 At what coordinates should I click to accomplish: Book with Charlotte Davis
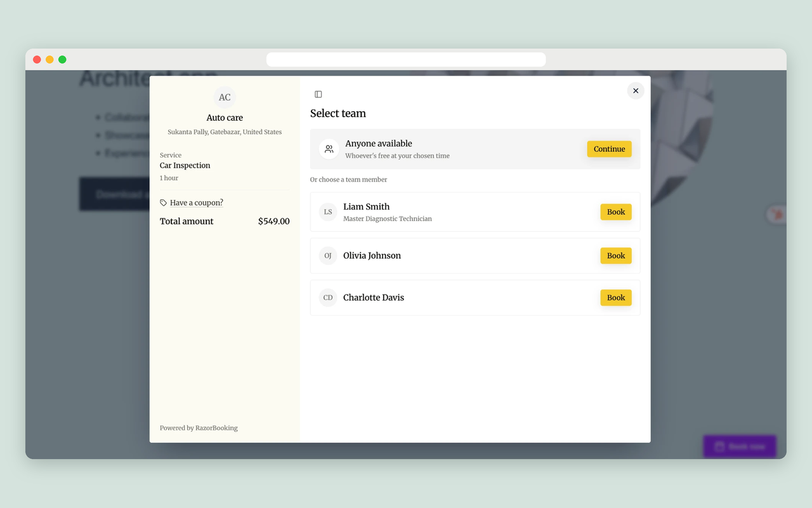pyautogui.click(x=616, y=298)
